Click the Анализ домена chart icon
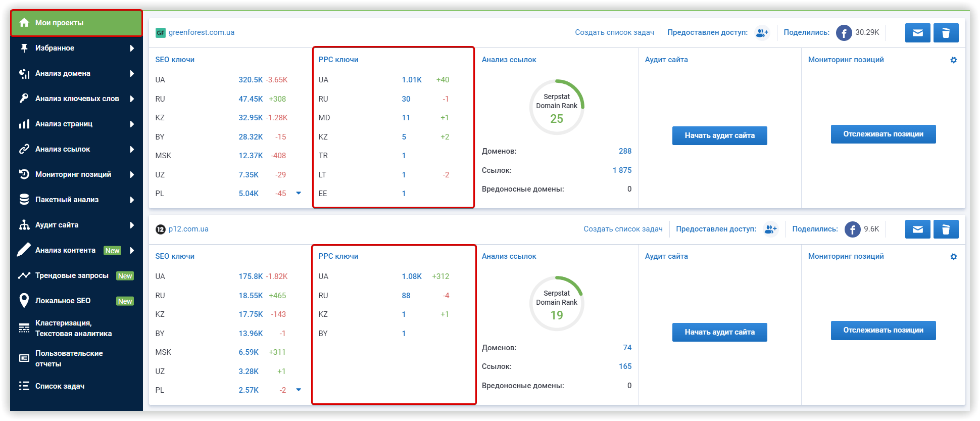The width and height of the screenshot is (980, 421). coord(24,73)
